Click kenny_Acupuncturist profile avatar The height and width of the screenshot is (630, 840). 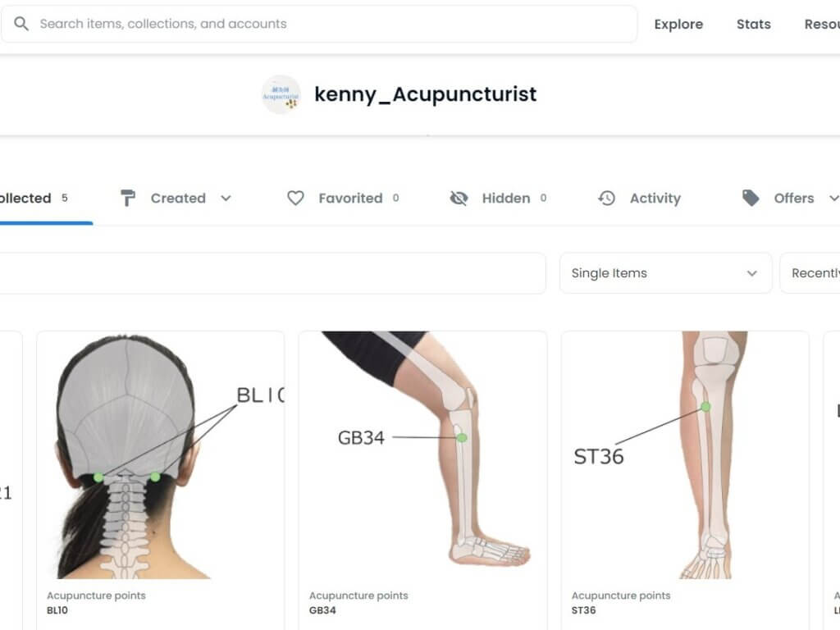point(281,94)
